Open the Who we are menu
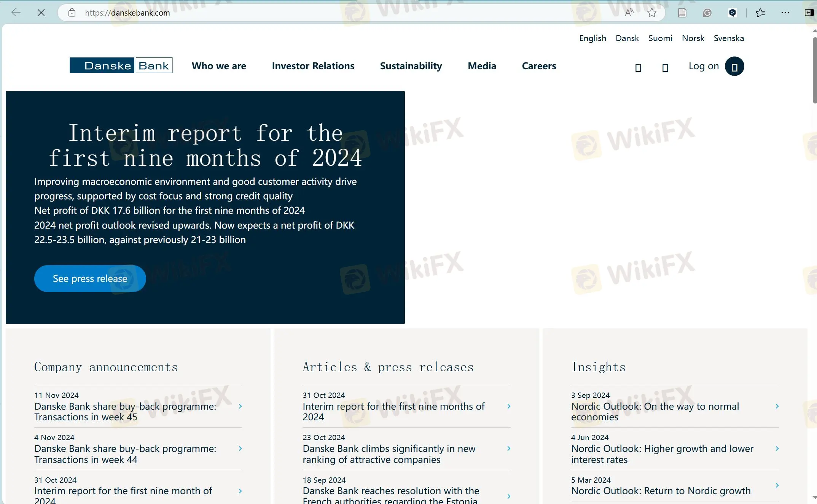 pyautogui.click(x=219, y=66)
